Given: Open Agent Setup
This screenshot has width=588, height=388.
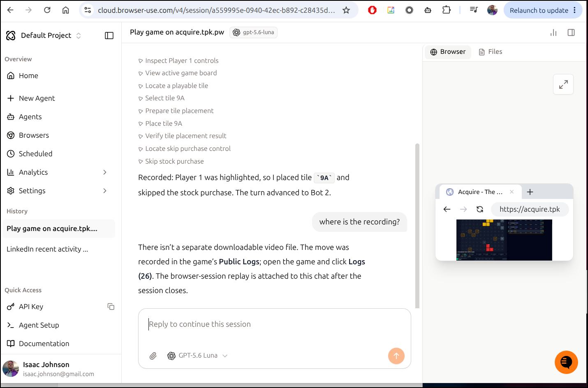Looking at the screenshot, I should [x=39, y=325].
